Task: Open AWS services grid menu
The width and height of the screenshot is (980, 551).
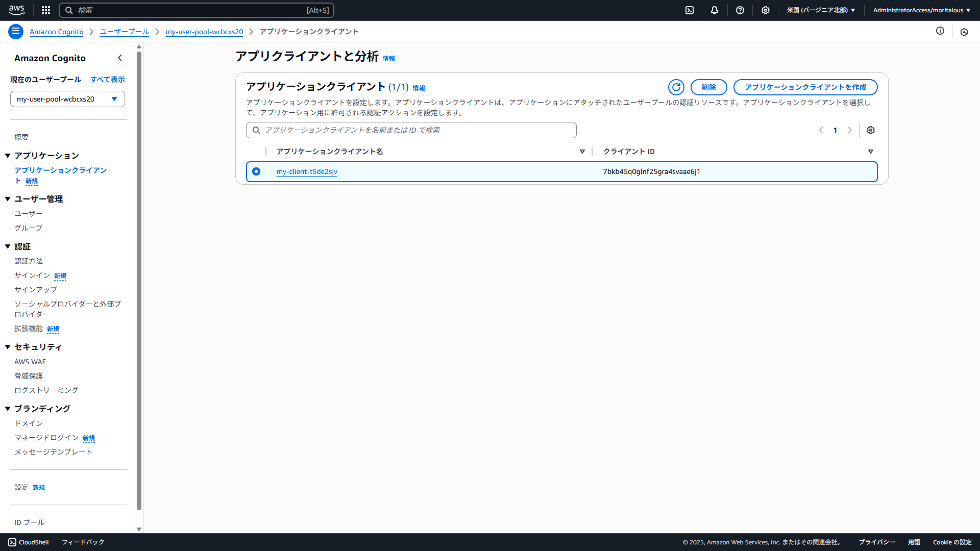Action: coord(46,10)
